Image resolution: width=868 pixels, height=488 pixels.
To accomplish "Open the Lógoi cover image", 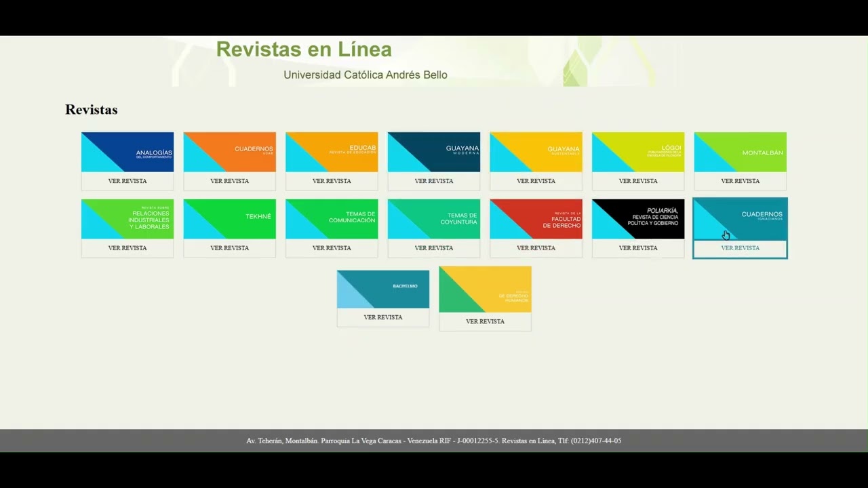I will (638, 152).
